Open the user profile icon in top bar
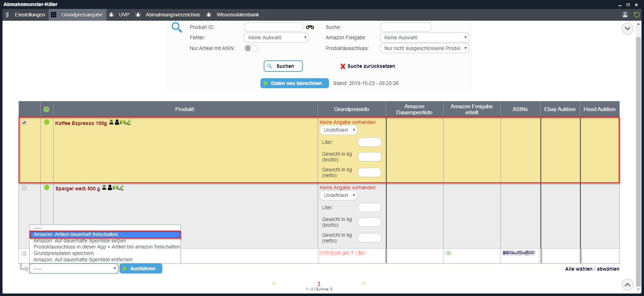 point(625,15)
